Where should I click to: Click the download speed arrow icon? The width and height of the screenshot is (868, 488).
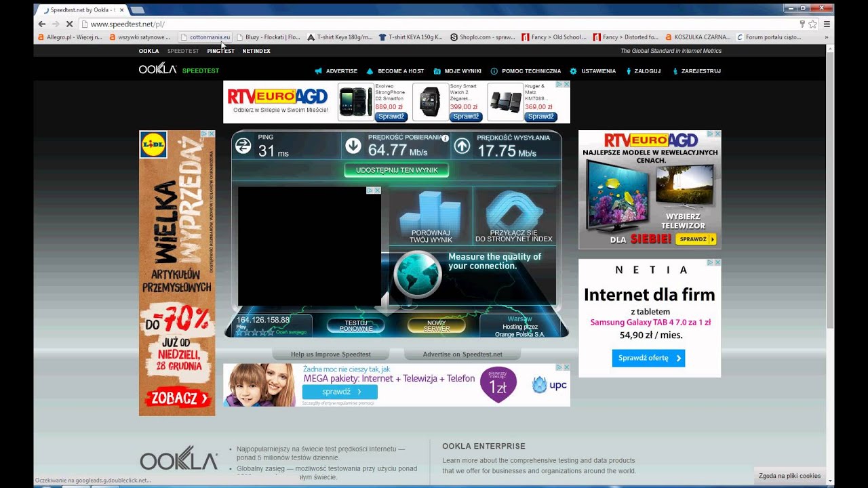pos(353,146)
